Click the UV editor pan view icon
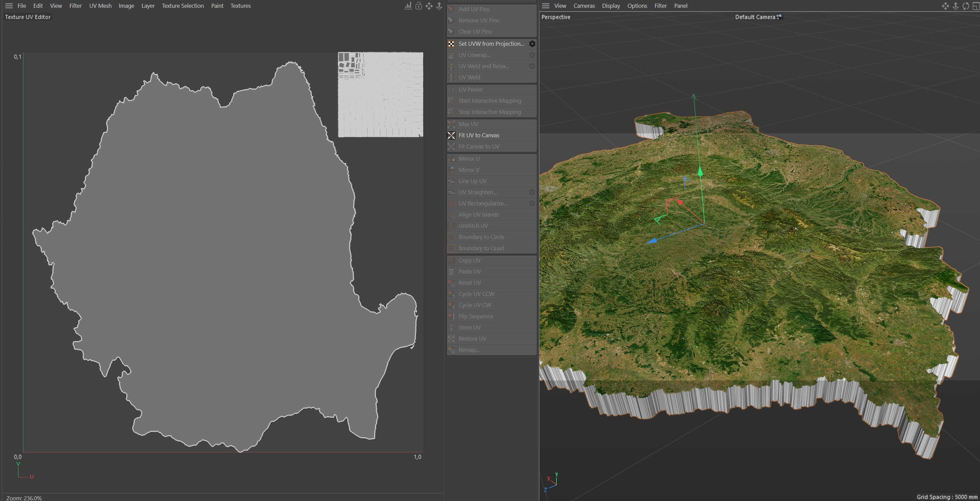Viewport: 980px width, 501px height. 429,6
